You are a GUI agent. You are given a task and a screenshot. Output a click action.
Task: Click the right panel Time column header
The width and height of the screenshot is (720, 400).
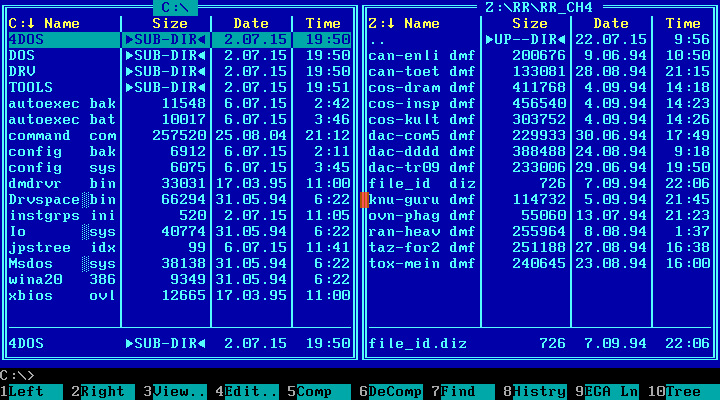(x=683, y=24)
